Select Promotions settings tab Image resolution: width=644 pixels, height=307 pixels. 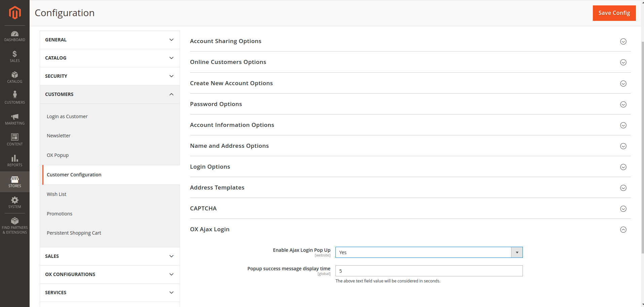click(x=60, y=214)
